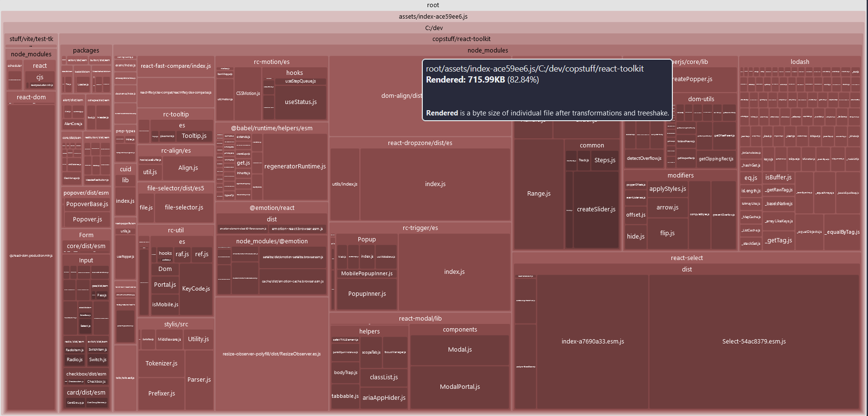
Task: Click the util.js block
Action: click(150, 172)
